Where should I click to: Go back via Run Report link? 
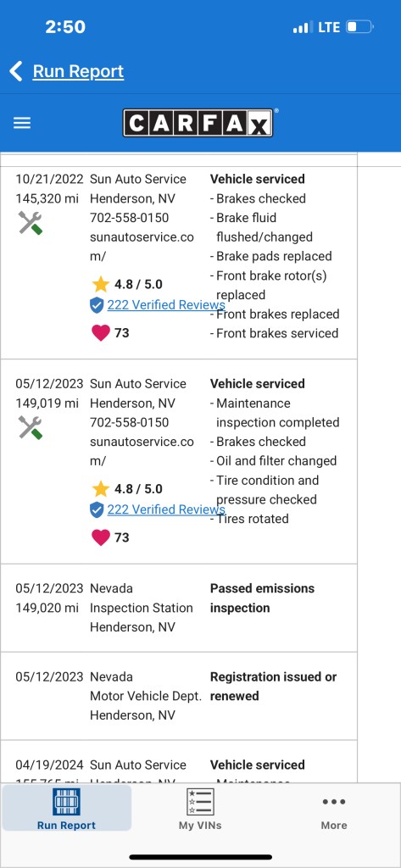coord(78,71)
